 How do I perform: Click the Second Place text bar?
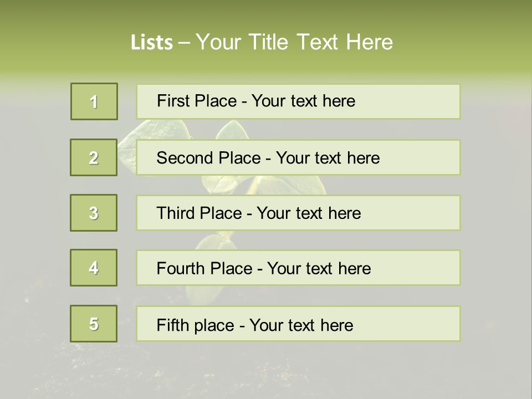tap(298, 157)
